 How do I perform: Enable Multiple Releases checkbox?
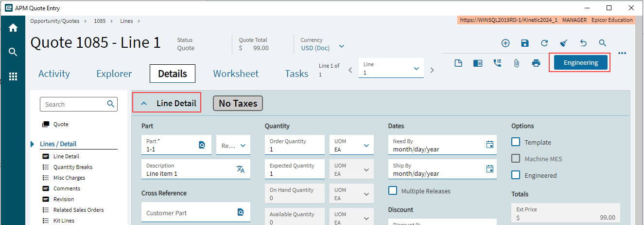[x=393, y=191]
